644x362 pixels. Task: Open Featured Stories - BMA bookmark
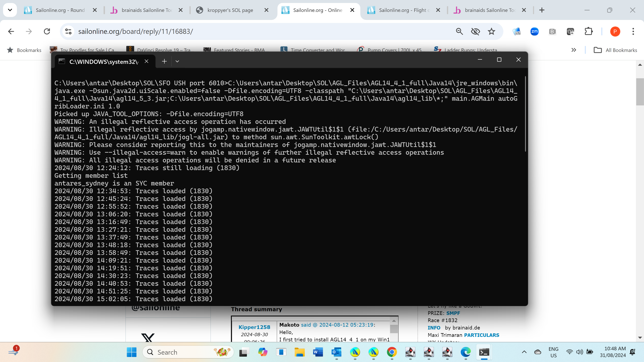pos(236,50)
